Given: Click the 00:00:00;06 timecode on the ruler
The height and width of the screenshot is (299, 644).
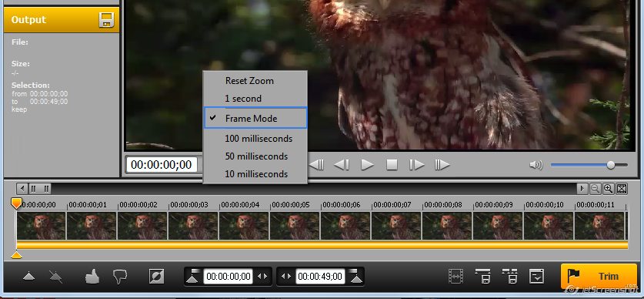Looking at the screenshot, I should [342, 205].
